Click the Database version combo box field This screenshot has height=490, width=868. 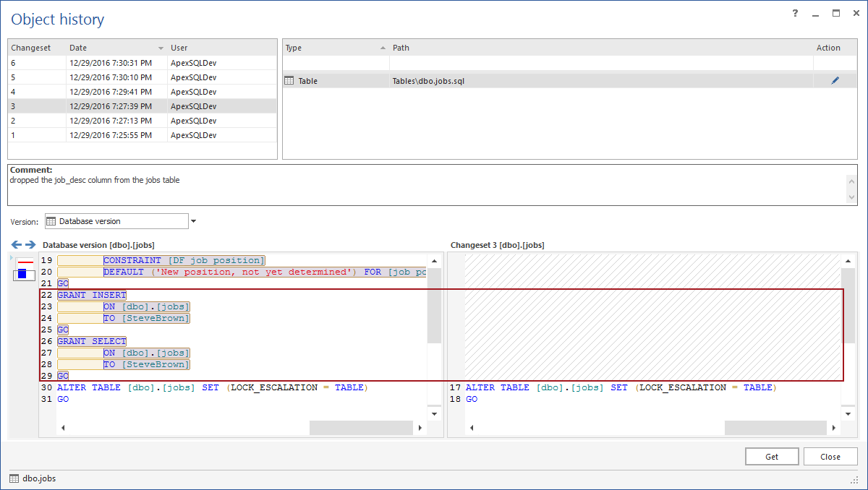coord(116,221)
